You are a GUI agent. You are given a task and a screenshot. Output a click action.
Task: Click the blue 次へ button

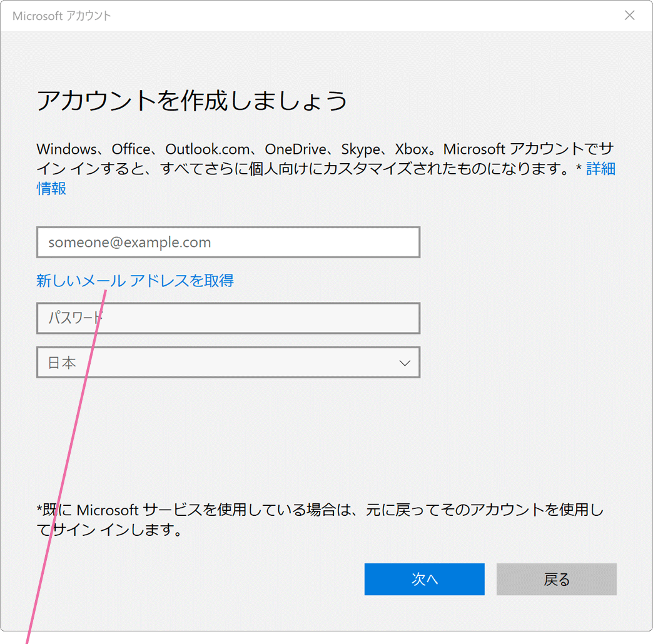click(424, 579)
